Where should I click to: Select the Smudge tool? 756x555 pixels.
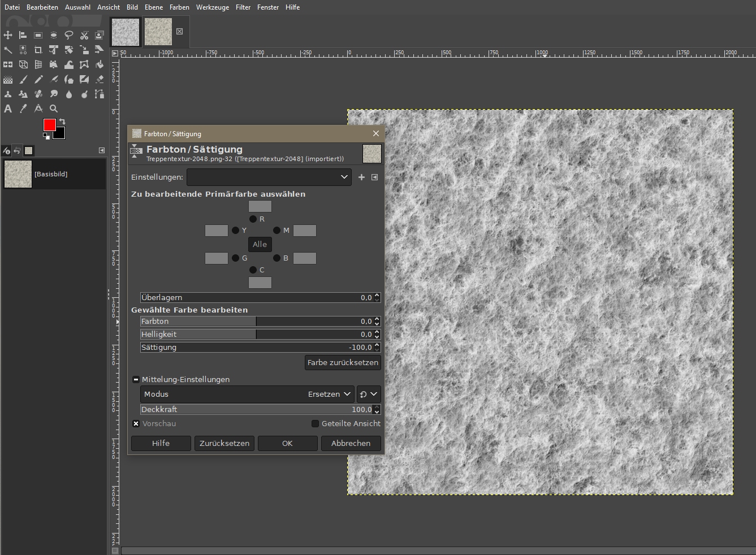(54, 94)
